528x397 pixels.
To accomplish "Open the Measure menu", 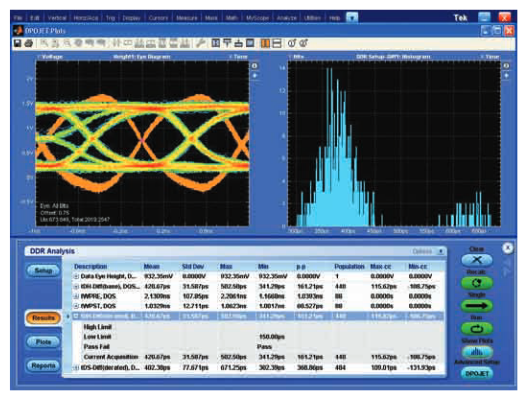I will coord(187,18).
